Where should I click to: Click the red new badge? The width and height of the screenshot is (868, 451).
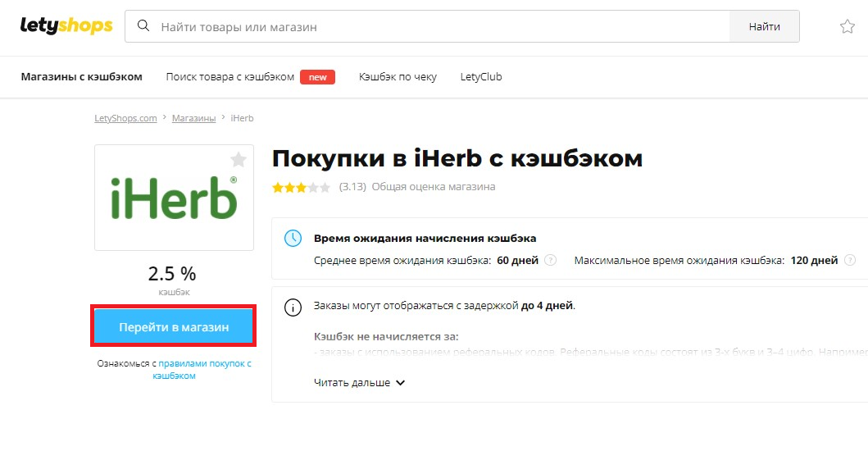point(318,77)
